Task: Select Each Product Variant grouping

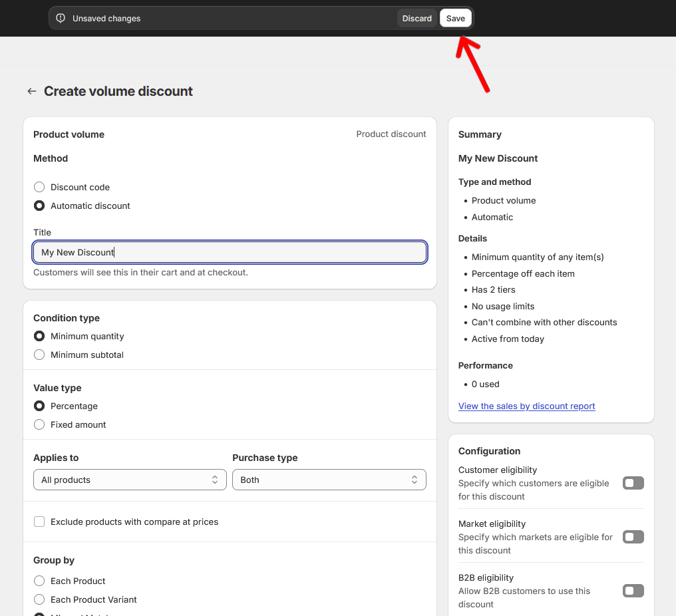Action: tap(39, 599)
